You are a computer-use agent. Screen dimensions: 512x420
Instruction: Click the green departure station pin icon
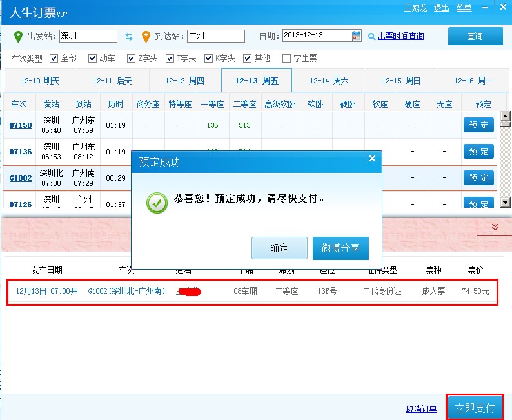point(18,37)
